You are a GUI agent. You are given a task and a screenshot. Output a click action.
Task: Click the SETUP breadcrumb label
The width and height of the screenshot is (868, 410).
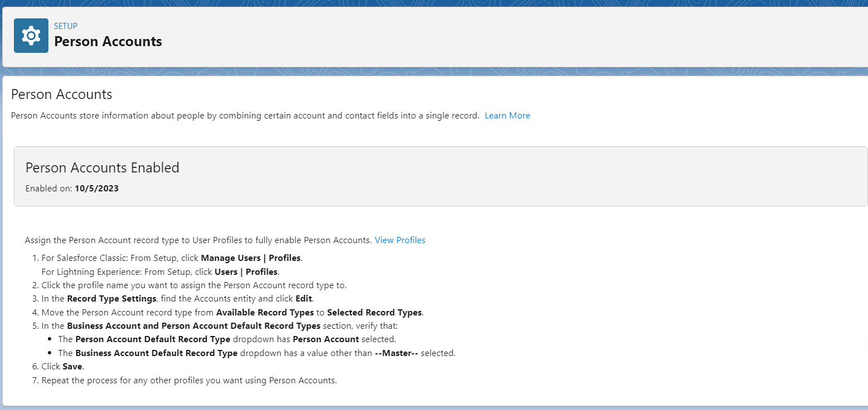coord(65,26)
